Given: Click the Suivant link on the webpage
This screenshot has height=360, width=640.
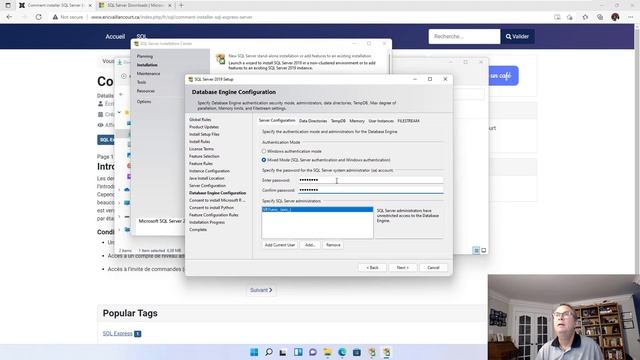Looking at the screenshot, I should (261, 290).
